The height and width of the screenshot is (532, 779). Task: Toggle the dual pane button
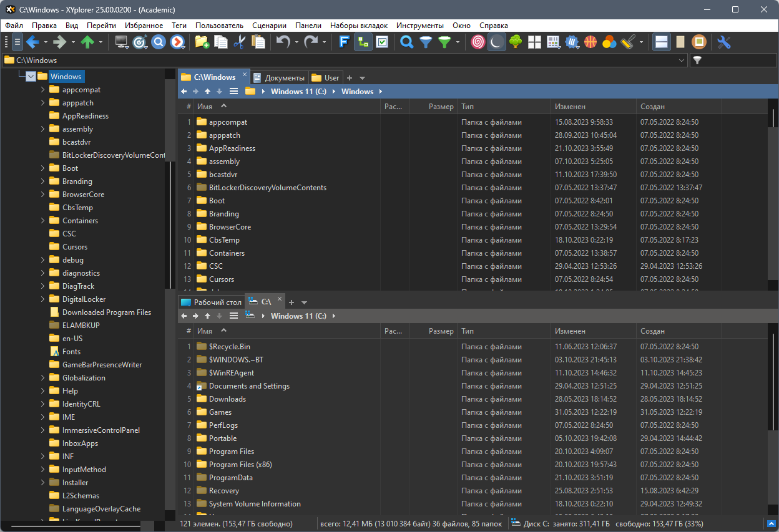pos(662,42)
